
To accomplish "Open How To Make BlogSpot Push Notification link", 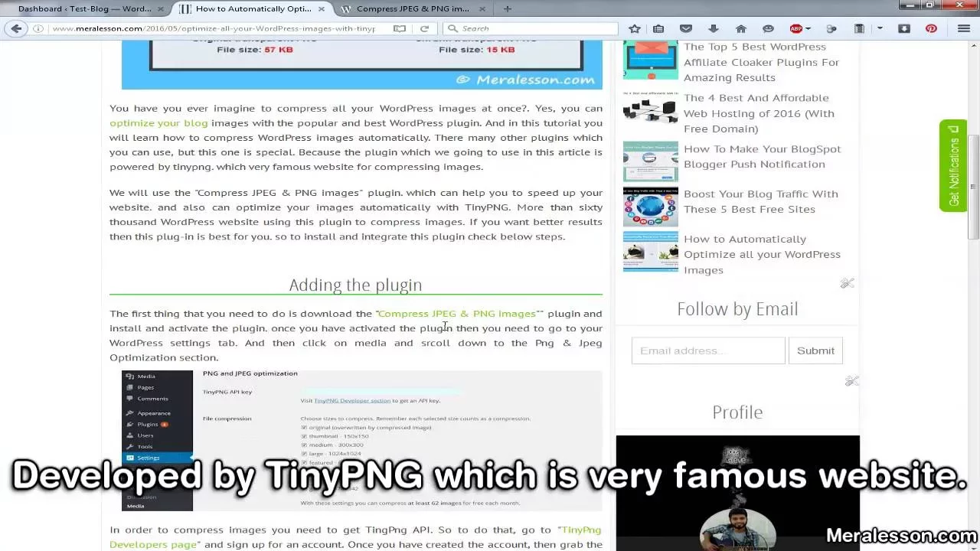I will [x=762, y=156].
